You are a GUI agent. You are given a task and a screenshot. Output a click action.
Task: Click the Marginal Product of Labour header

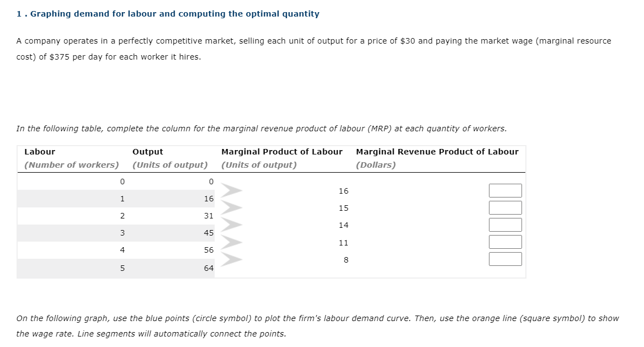coord(281,151)
